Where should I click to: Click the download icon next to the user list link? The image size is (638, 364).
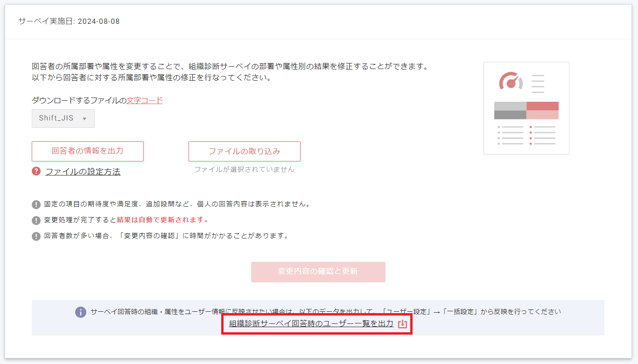tap(402, 322)
